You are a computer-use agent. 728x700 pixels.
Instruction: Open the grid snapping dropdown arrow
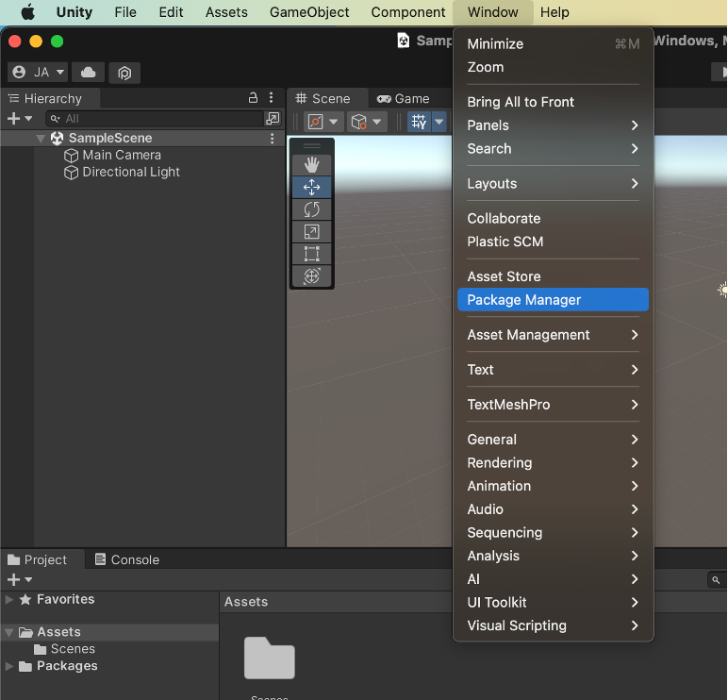(439, 122)
